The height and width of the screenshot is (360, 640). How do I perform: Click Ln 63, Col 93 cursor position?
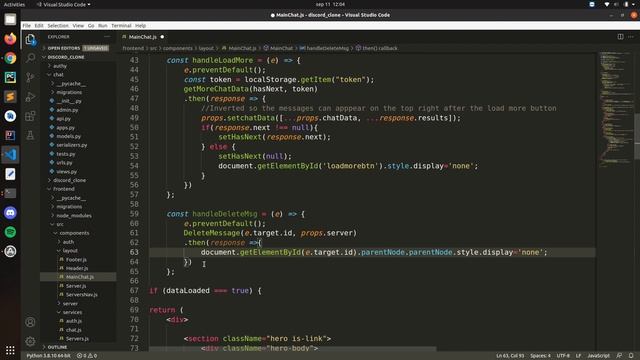[x=510, y=356]
